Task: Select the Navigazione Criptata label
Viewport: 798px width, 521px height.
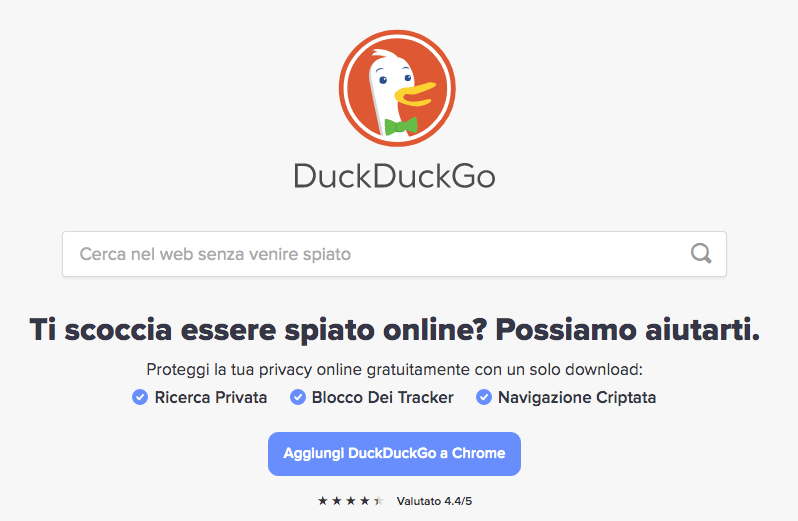Action: (577, 397)
